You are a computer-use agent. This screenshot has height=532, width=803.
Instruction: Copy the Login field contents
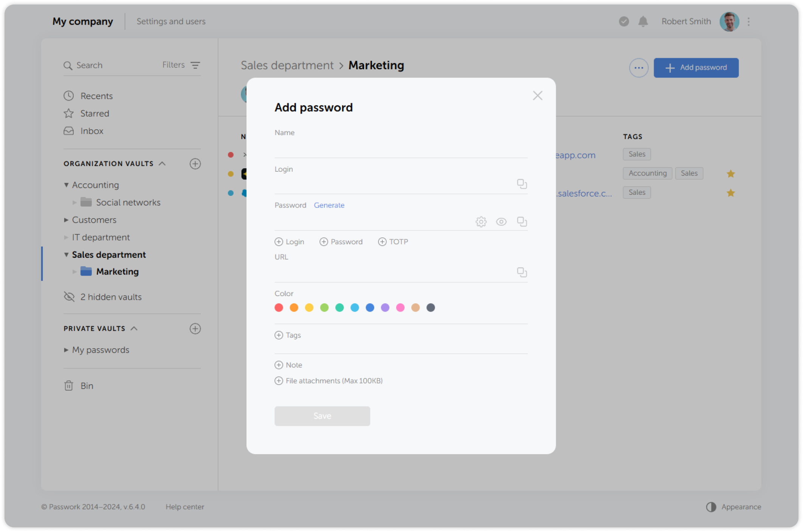click(522, 184)
